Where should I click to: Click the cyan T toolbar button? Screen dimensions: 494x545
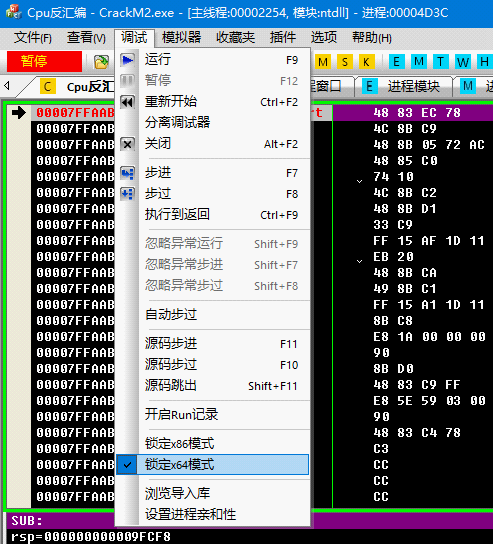click(x=440, y=62)
